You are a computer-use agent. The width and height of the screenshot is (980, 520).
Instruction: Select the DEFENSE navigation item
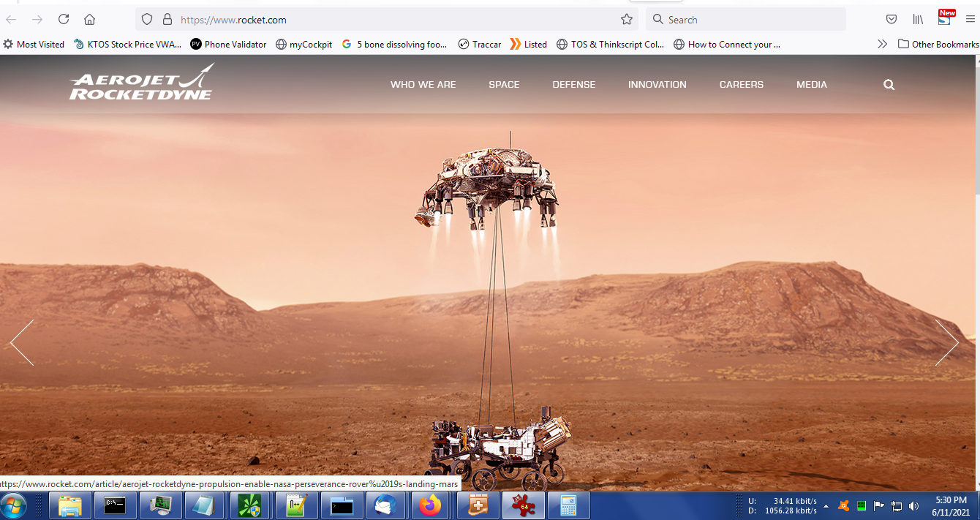[x=573, y=85]
